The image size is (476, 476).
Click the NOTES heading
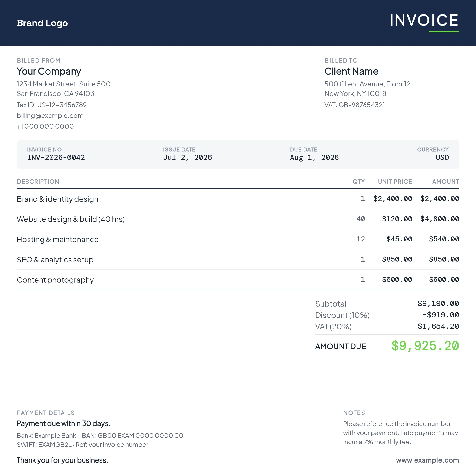click(354, 413)
